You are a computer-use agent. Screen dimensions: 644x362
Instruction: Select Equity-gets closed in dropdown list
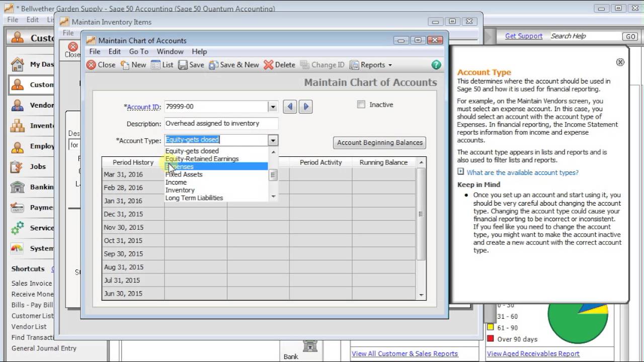coord(192,151)
